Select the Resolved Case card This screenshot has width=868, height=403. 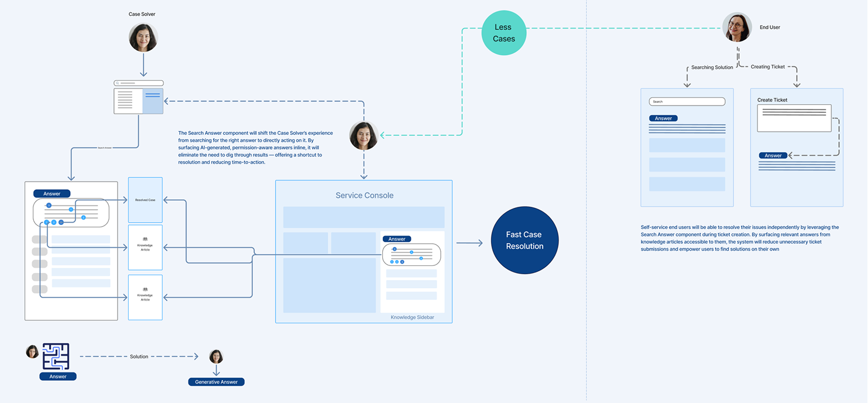(145, 200)
